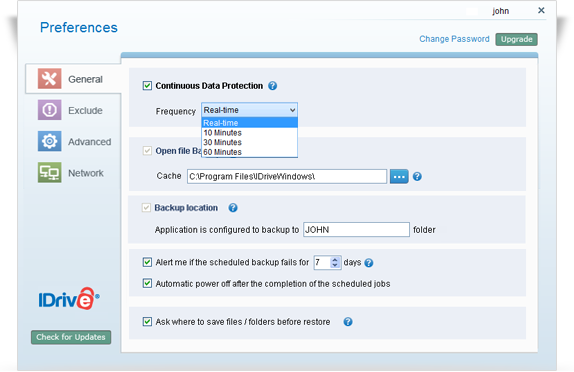Image resolution: width=574 pixels, height=372 pixels.
Task: Increase the backup failure days value
Action: (x=335, y=260)
